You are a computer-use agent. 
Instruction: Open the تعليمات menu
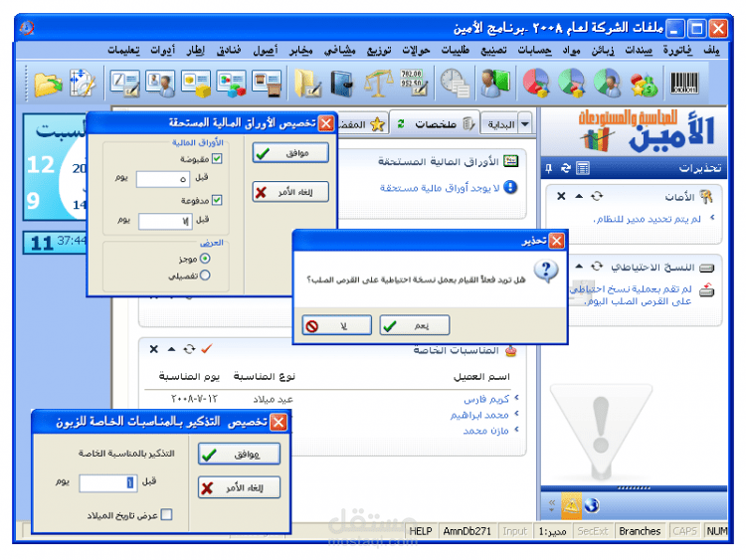click(x=123, y=50)
